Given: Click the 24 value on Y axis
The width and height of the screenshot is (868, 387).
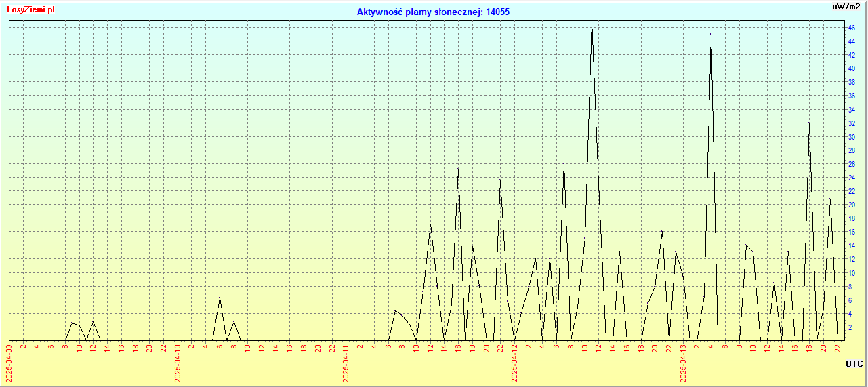Looking at the screenshot, I should click(x=850, y=178).
